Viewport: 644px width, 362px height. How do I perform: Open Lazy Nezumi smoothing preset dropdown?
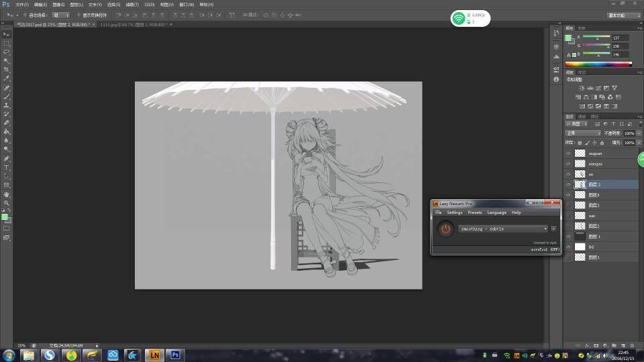pyautogui.click(x=503, y=229)
